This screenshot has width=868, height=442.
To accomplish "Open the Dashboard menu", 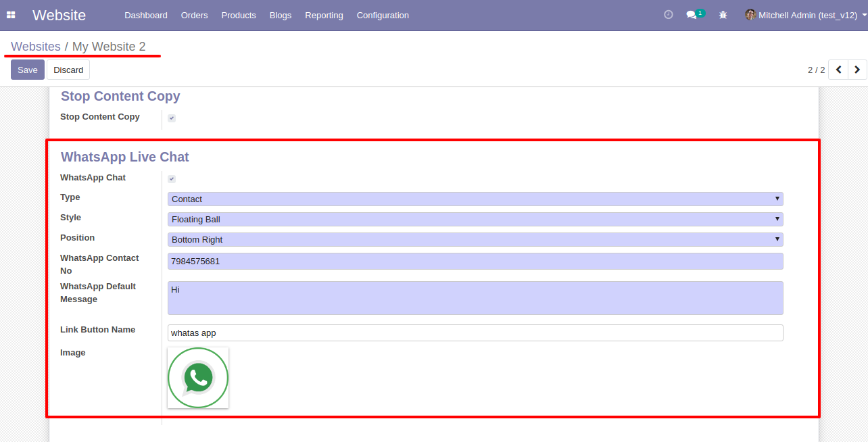I will tap(146, 15).
